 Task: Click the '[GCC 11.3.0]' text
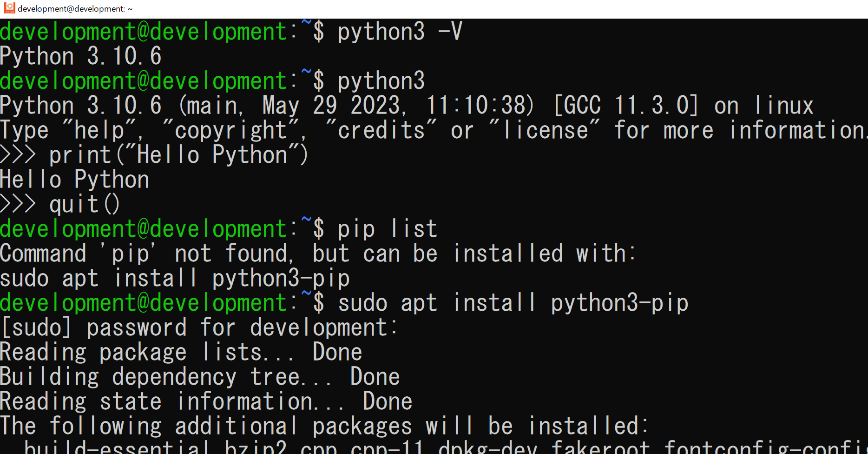coord(626,106)
